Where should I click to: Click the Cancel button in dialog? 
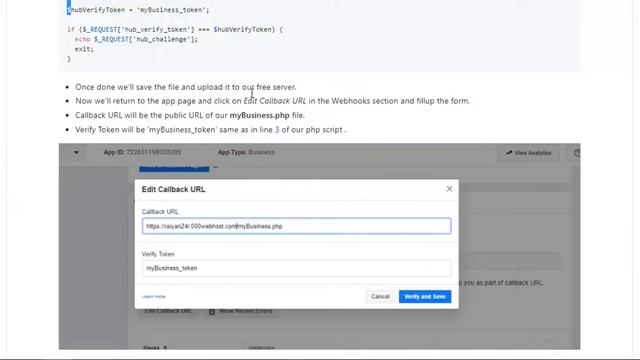[380, 296]
